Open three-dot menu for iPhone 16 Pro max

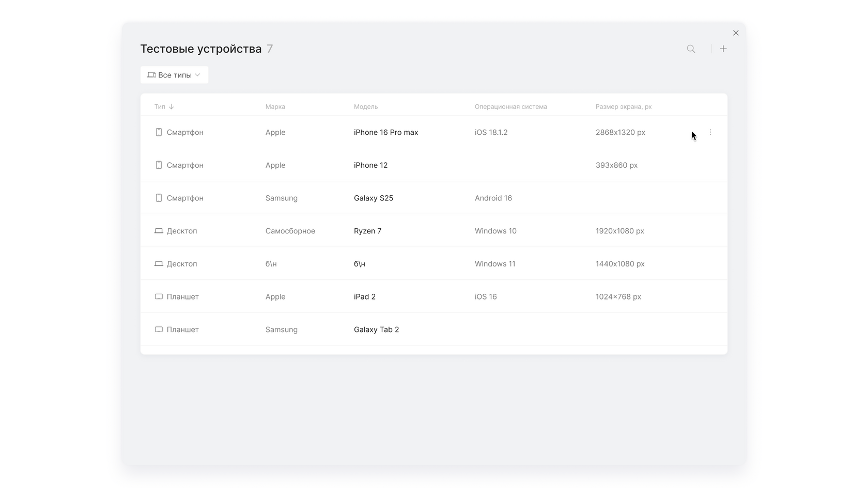[x=710, y=132]
